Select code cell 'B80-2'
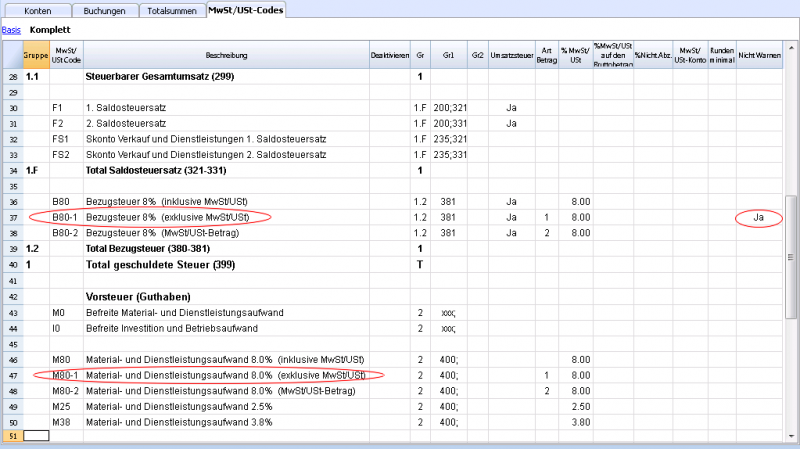This screenshot has width=800, height=449. tap(66, 233)
